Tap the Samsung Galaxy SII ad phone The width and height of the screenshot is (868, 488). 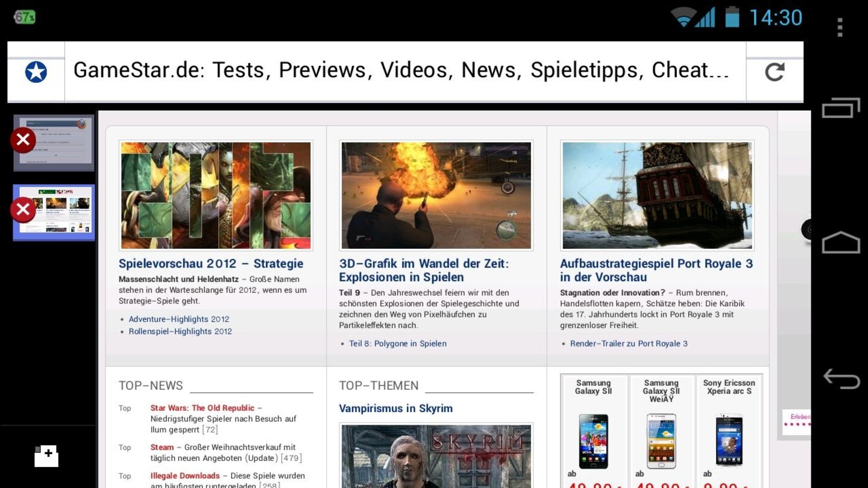594,441
